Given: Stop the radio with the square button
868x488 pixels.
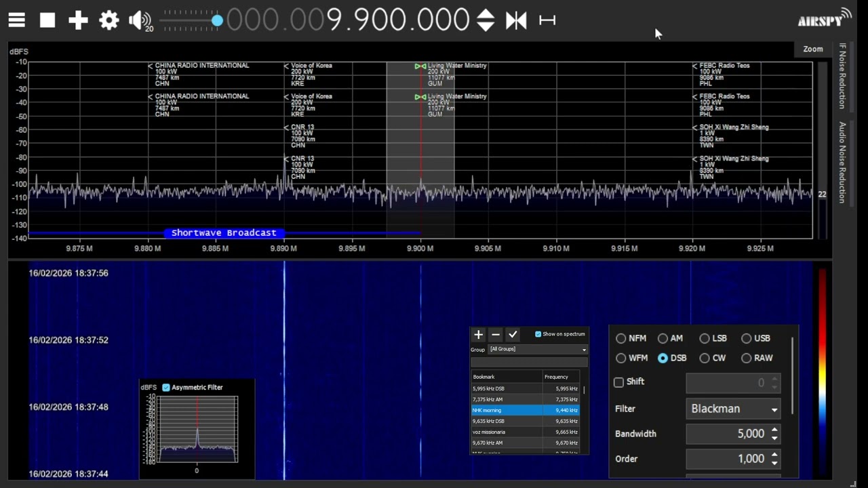Looking at the screenshot, I should coord(47,20).
